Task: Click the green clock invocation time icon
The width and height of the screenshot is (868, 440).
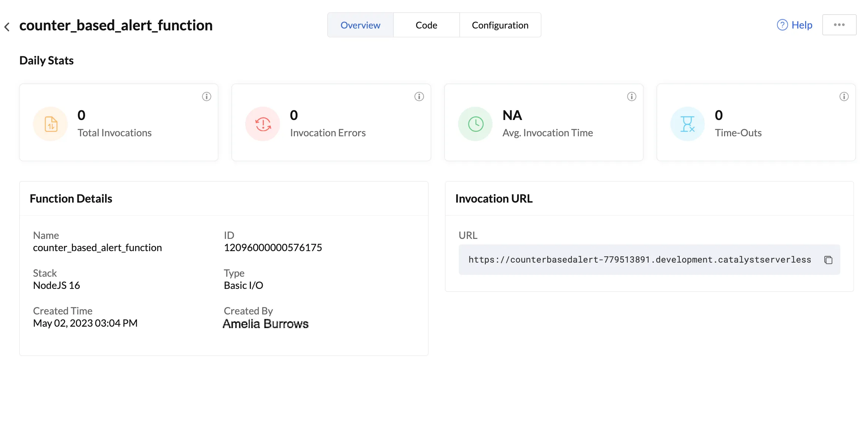Action: pyautogui.click(x=475, y=124)
